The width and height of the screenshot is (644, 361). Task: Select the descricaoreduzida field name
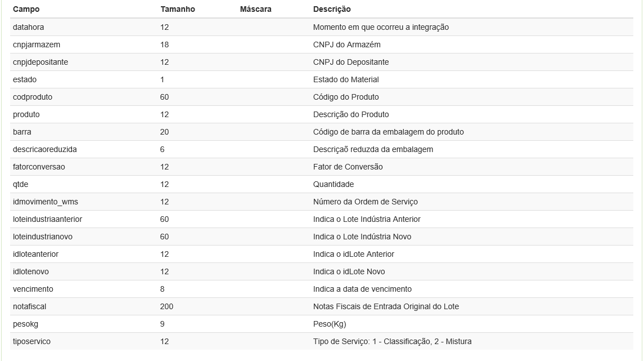coord(45,149)
